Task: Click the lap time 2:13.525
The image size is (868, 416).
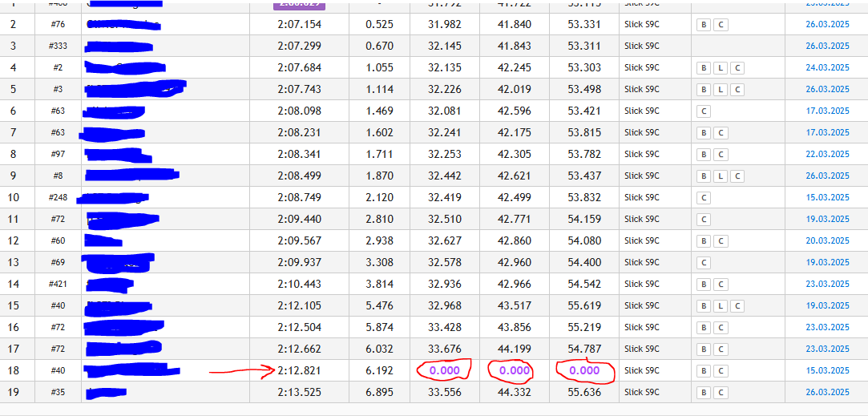Action: [300, 393]
